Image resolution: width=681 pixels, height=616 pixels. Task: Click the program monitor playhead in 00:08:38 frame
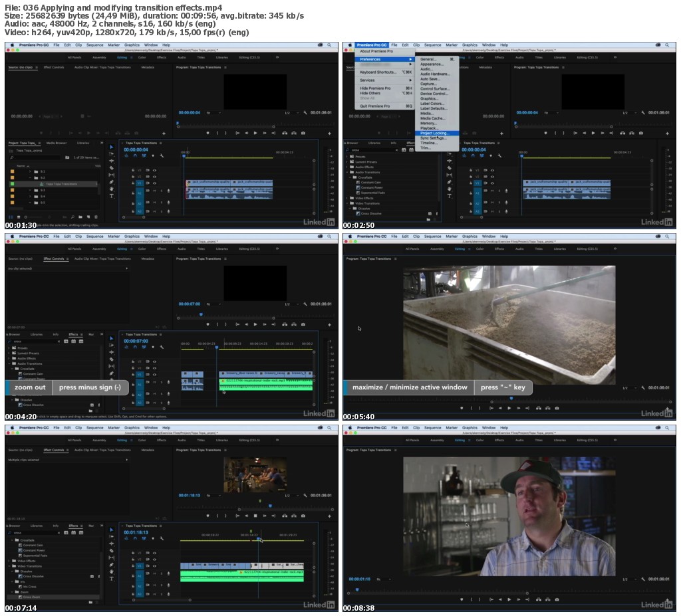tap(357, 589)
